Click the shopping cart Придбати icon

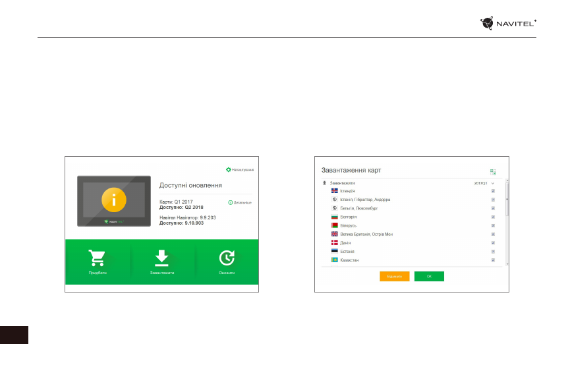pyautogui.click(x=97, y=259)
